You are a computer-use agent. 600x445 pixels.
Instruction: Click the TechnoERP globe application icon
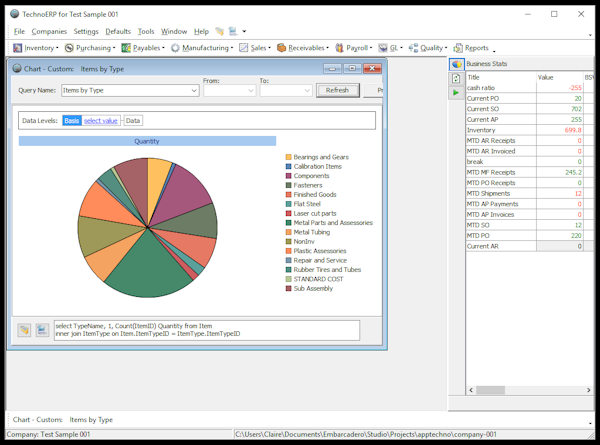15,14
